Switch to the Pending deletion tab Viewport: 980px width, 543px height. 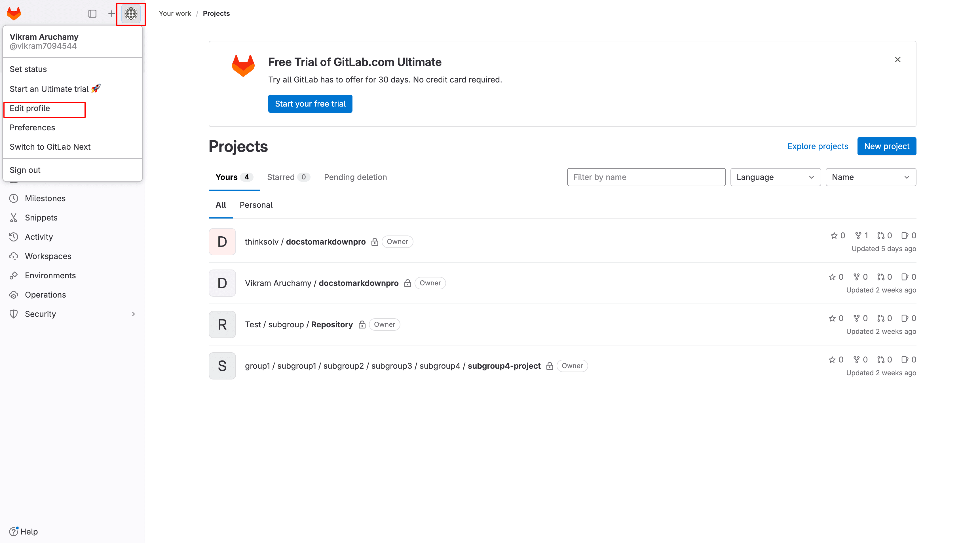(x=355, y=177)
